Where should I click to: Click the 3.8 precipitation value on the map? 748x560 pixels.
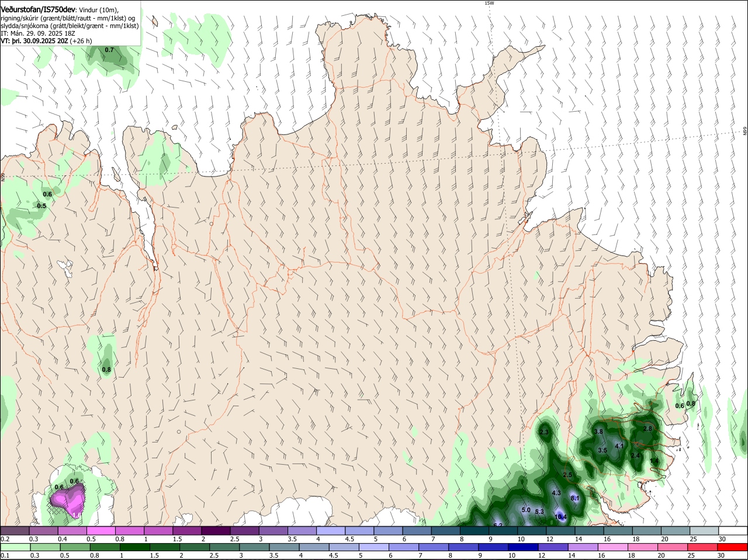[598, 431]
